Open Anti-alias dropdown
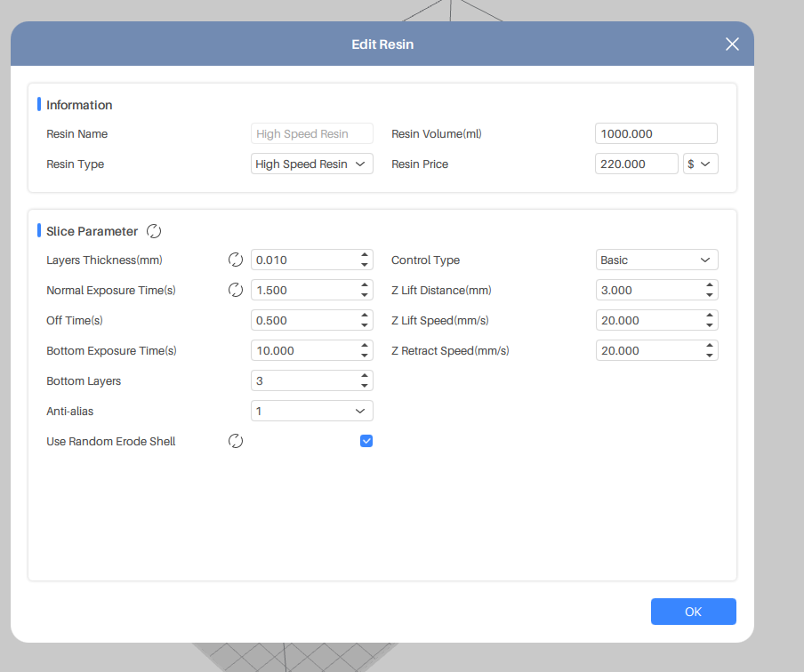804x672 pixels. tap(312, 411)
